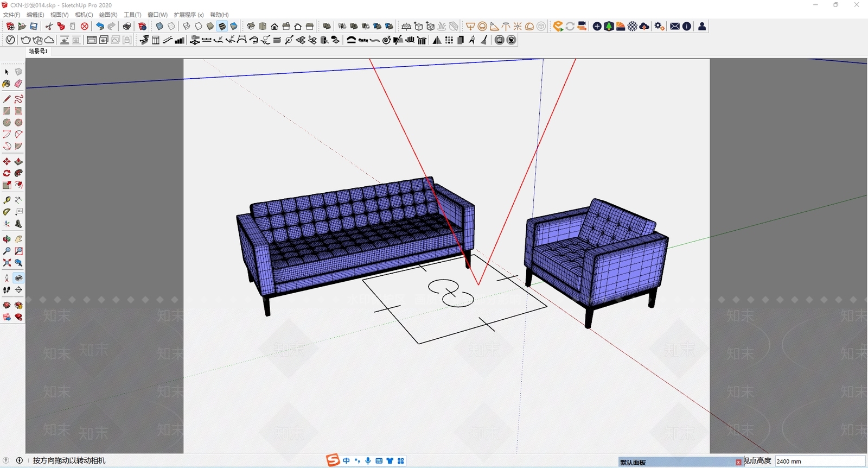Click the Sogou input method S icon
This screenshot has width=868, height=468.
coord(333,460)
